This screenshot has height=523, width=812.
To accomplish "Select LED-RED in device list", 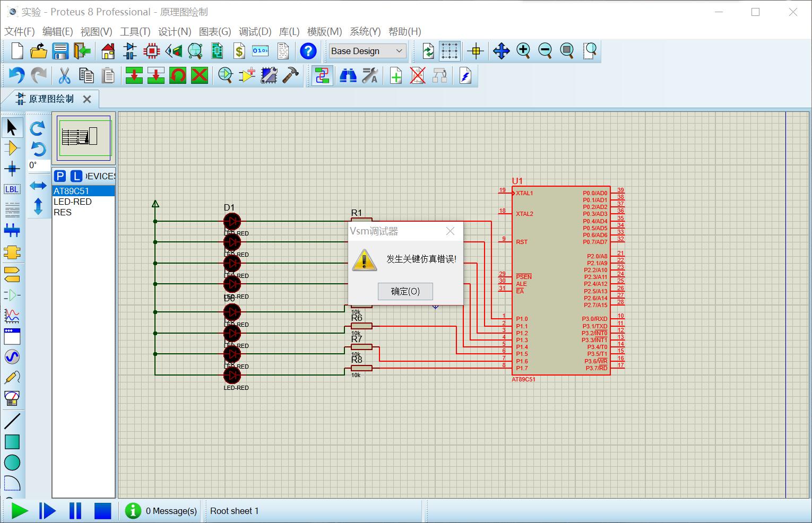I will (x=83, y=202).
